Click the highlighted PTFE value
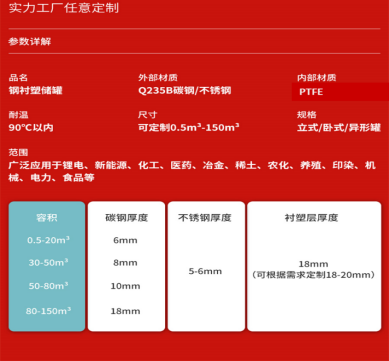This screenshot has width=389, height=361. pos(311,92)
